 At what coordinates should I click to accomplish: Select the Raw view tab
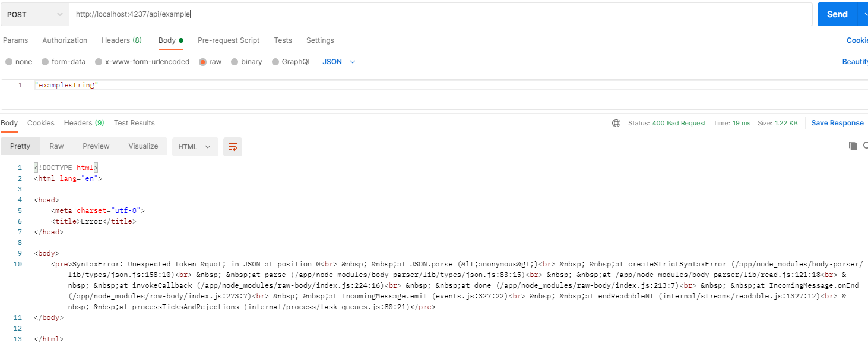(x=56, y=146)
